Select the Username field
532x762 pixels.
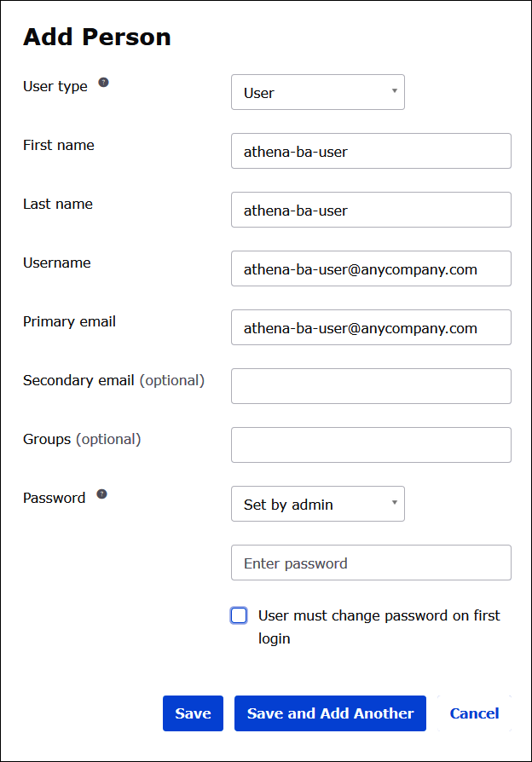371,268
